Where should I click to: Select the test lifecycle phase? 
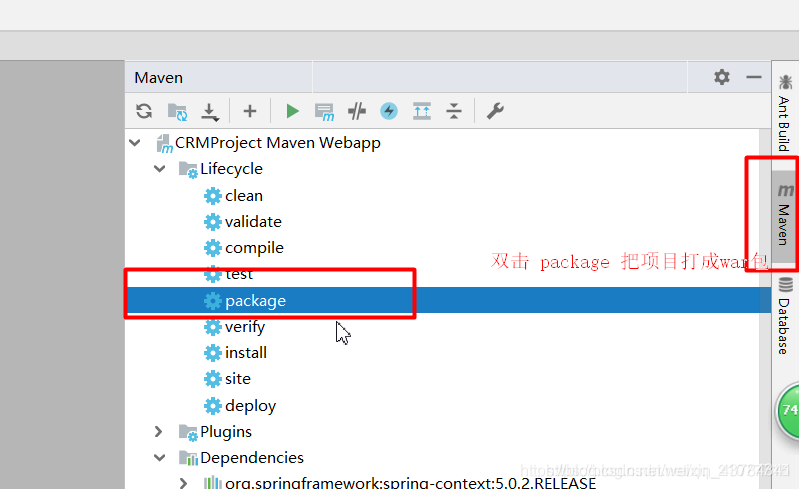click(239, 275)
